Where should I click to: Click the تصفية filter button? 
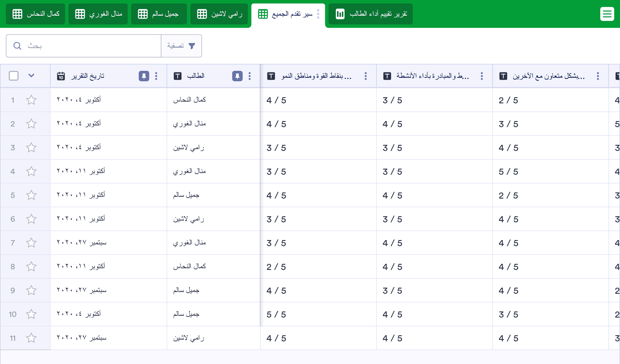point(181,46)
